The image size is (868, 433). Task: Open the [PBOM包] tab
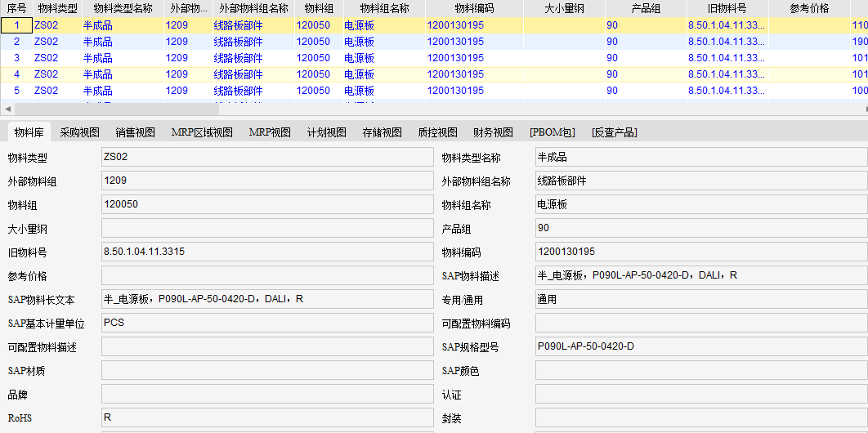point(552,132)
